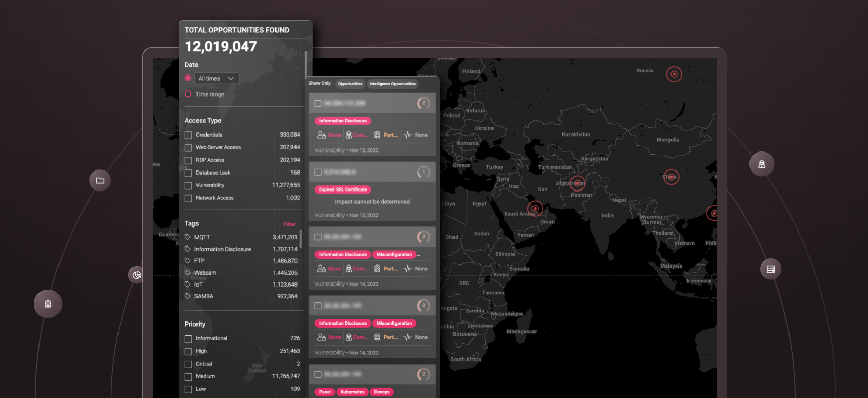This screenshot has width=868, height=398.
Task: Click the Information Disclosure badge on the topmost card
Action: coord(343,121)
